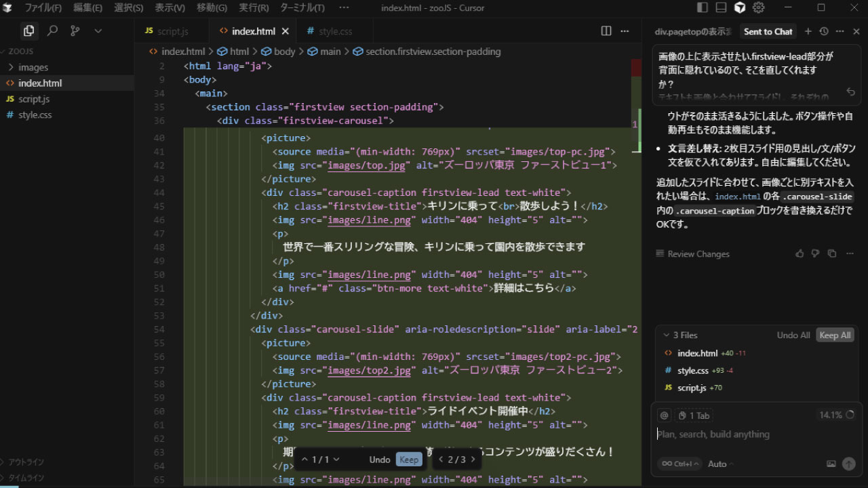This screenshot has height=488, width=868.
Task: Give thumbs up to response
Action: (x=800, y=253)
